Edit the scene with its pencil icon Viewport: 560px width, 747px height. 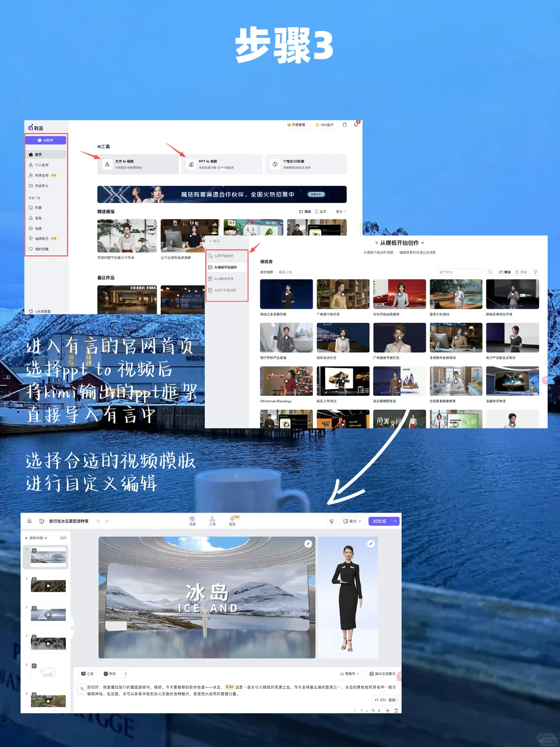click(x=309, y=544)
